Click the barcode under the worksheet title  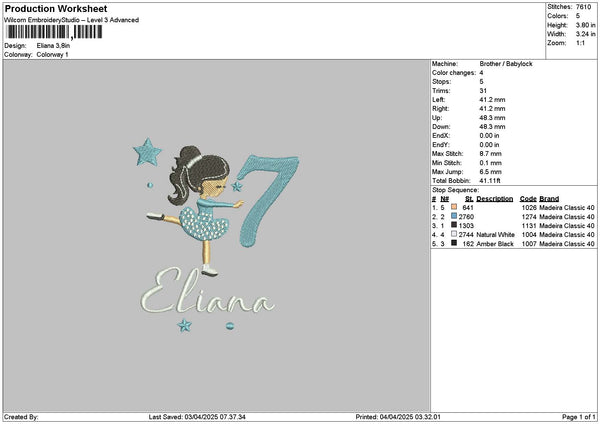[x=54, y=32]
